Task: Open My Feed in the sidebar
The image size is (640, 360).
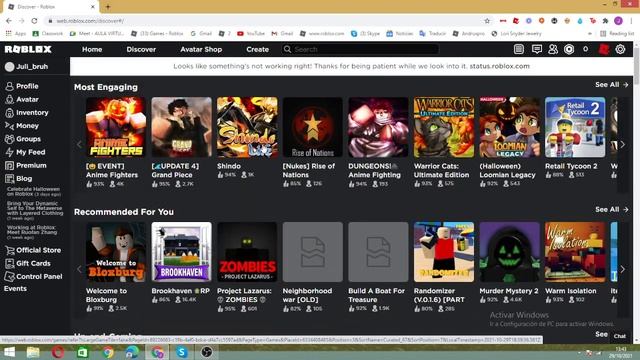Action: pos(25,152)
